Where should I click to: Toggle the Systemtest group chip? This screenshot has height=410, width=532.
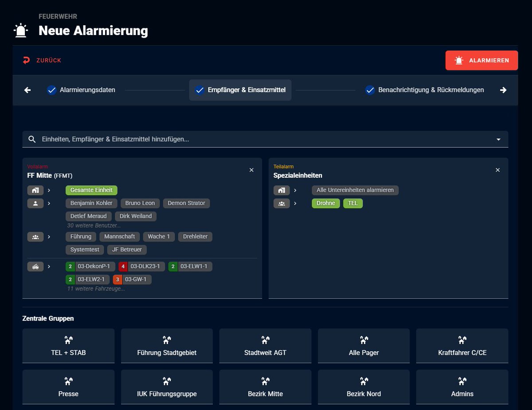click(x=85, y=250)
